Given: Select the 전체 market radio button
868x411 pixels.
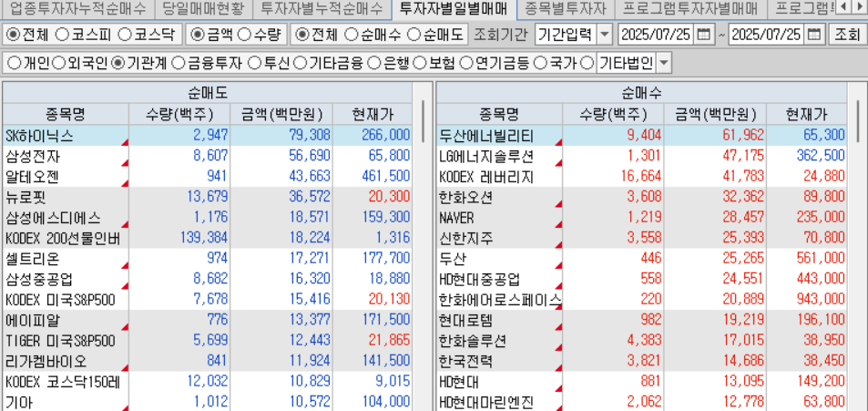Looking at the screenshot, I should [x=13, y=35].
